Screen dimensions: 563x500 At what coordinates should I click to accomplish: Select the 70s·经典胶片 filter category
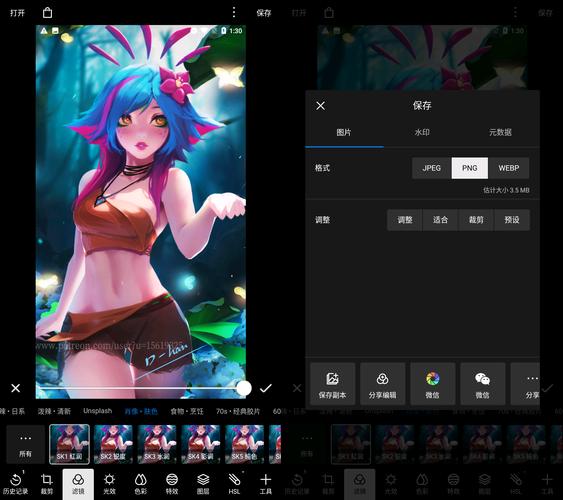[x=238, y=411]
